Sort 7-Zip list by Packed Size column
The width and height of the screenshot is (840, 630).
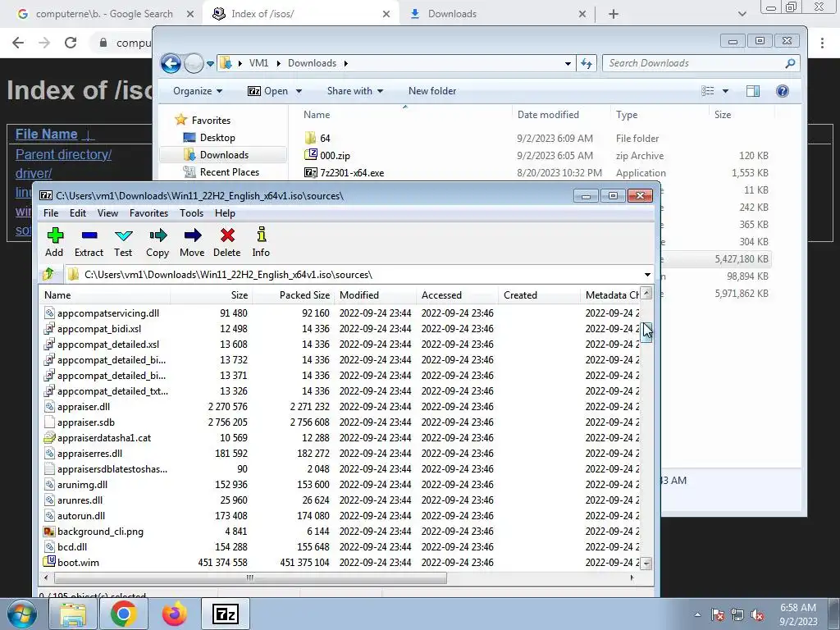[x=293, y=295]
